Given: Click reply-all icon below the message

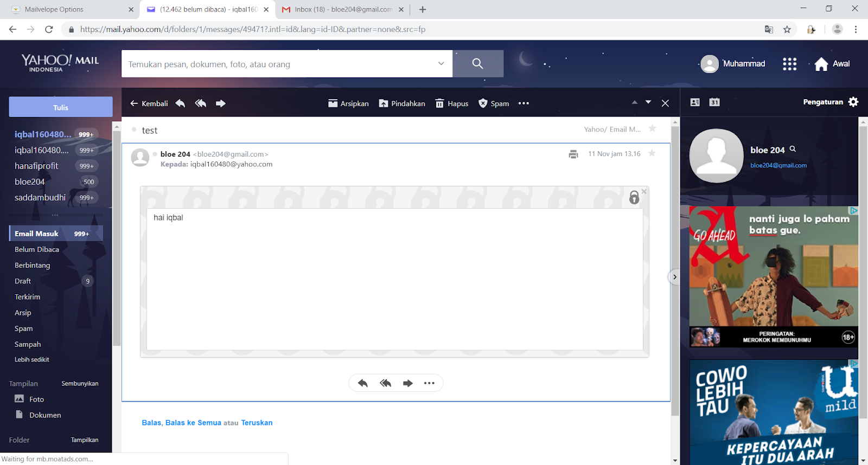Looking at the screenshot, I should click(386, 383).
